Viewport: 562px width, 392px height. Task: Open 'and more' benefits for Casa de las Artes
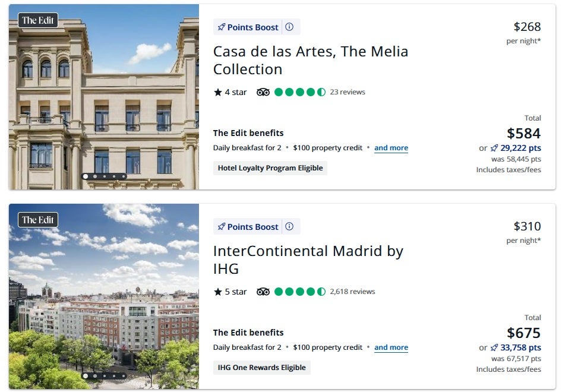(391, 148)
